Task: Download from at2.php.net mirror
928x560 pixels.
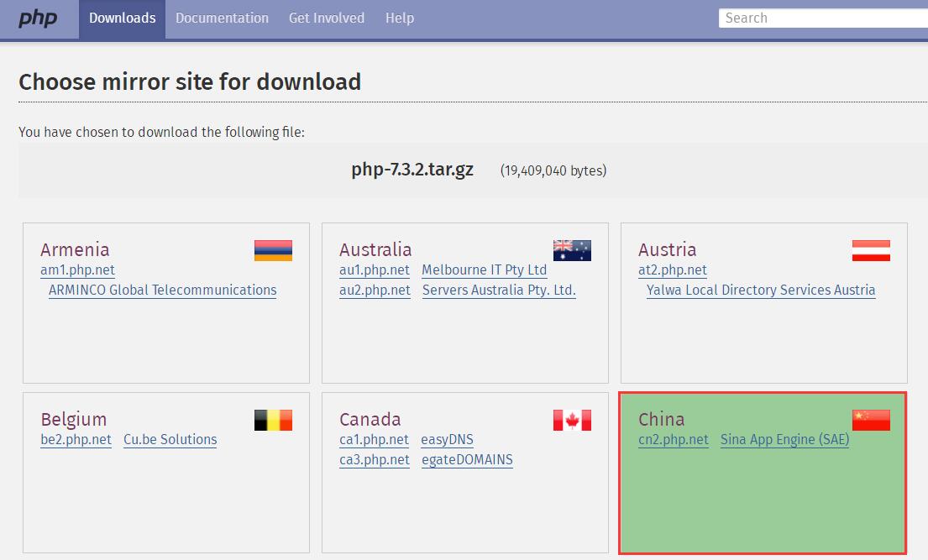Action: [673, 270]
